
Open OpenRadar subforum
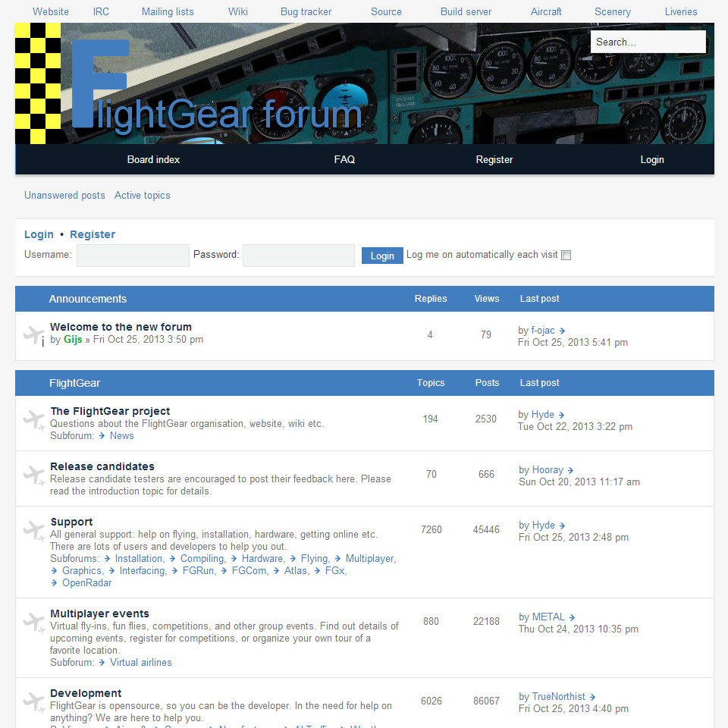(x=86, y=582)
